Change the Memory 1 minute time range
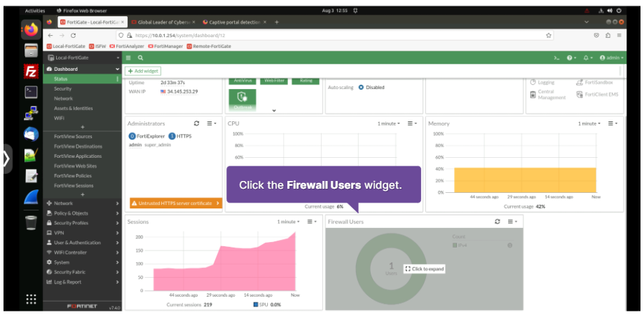The width and height of the screenshot is (644, 322). click(x=589, y=123)
